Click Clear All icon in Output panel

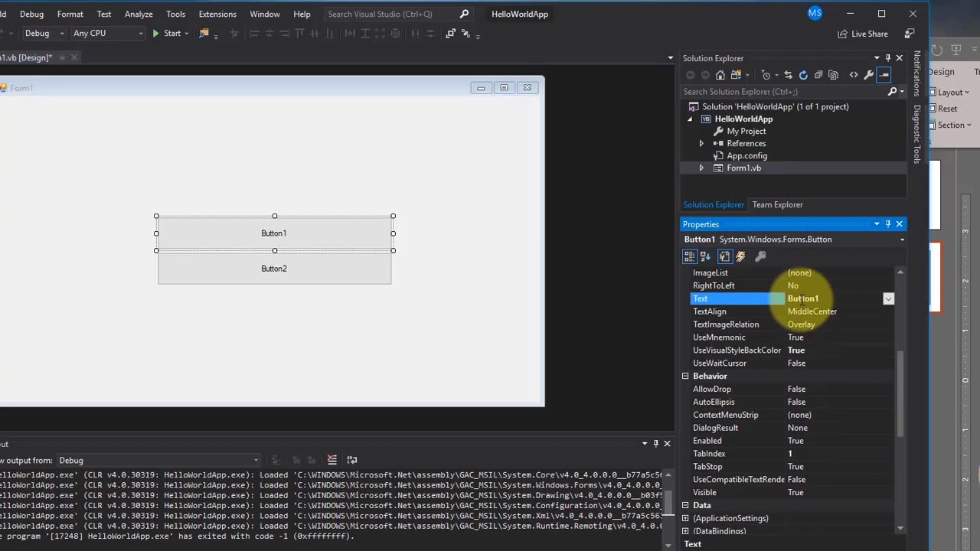pos(332,460)
